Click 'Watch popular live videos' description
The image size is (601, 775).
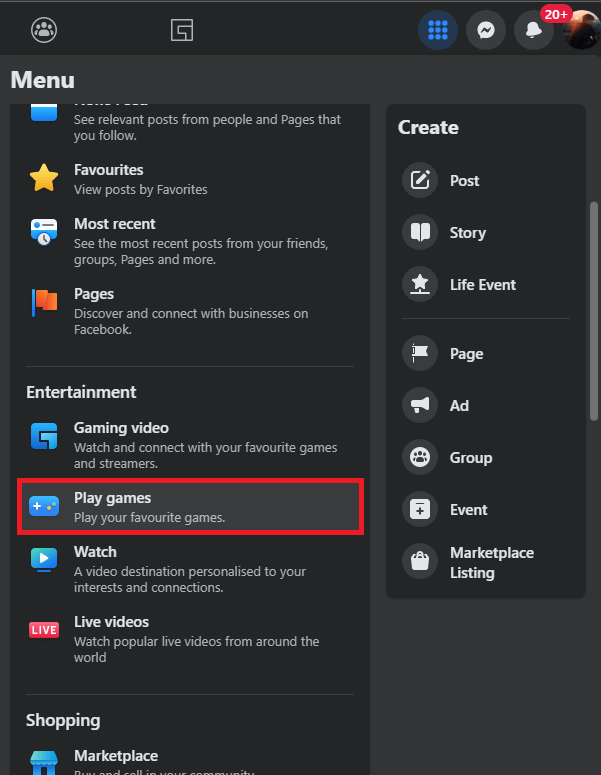196,649
